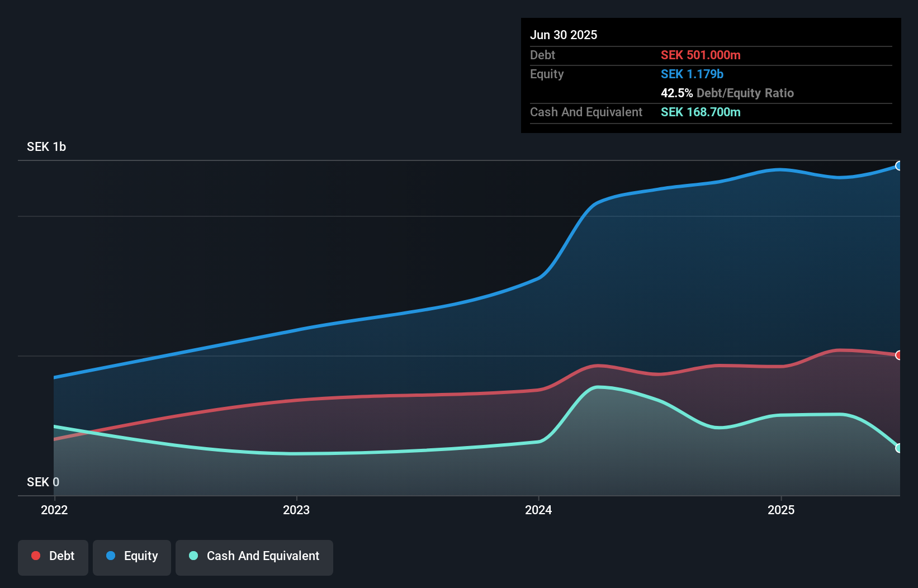
Task: Select the Cash end data point marker
Action: point(898,448)
